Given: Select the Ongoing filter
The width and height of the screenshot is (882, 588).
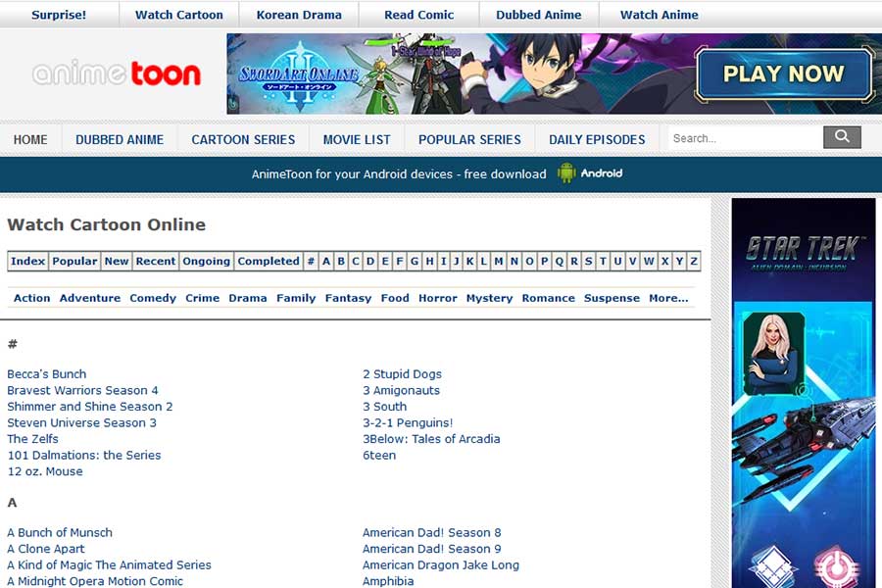Looking at the screenshot, I should pos(207,261).
